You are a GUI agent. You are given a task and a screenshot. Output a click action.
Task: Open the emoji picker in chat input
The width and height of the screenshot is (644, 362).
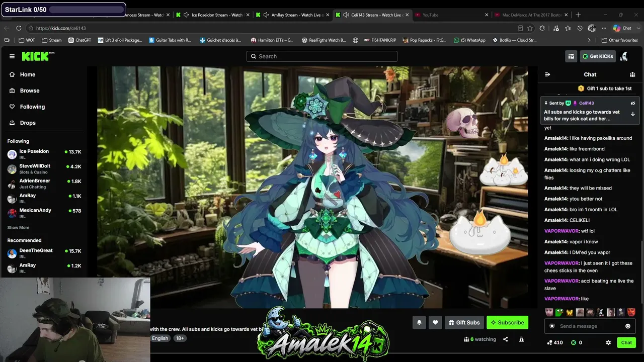[x=628, y=326]
